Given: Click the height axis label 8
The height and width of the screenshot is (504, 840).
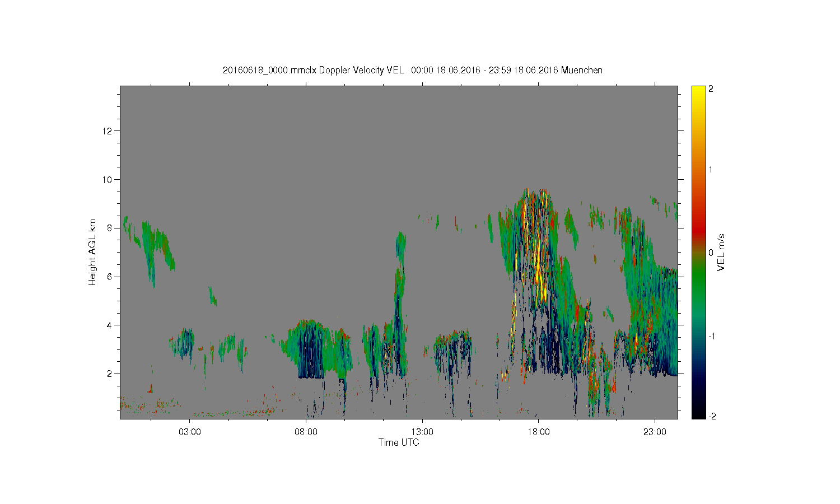Looking at the screenshot, I should 110,228.
